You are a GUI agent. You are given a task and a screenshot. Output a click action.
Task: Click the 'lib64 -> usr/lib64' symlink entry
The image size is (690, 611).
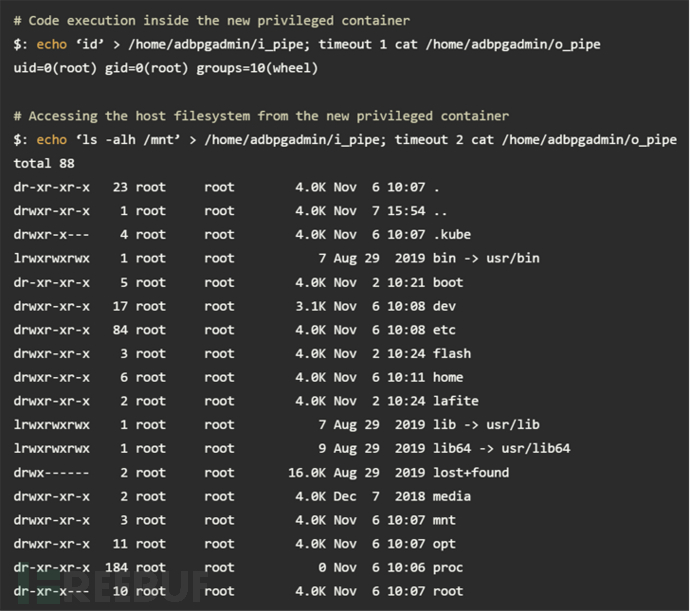pos(501,449)
